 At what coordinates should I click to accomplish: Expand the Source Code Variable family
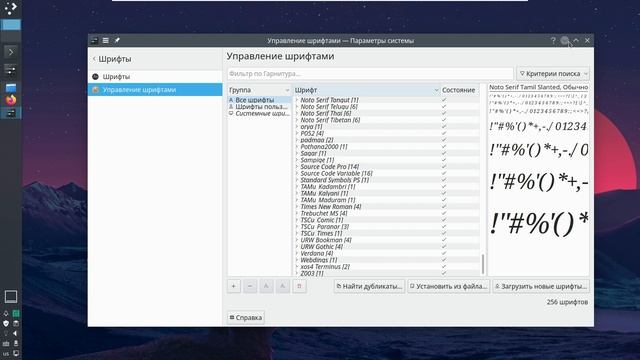pyautogui.click(x=297, y=173)
